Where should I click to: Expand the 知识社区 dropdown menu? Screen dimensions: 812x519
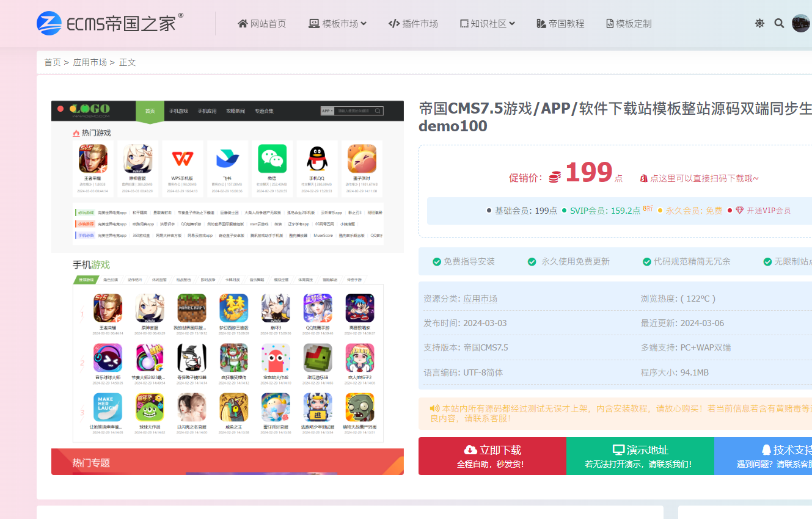(x=488, y=23)
